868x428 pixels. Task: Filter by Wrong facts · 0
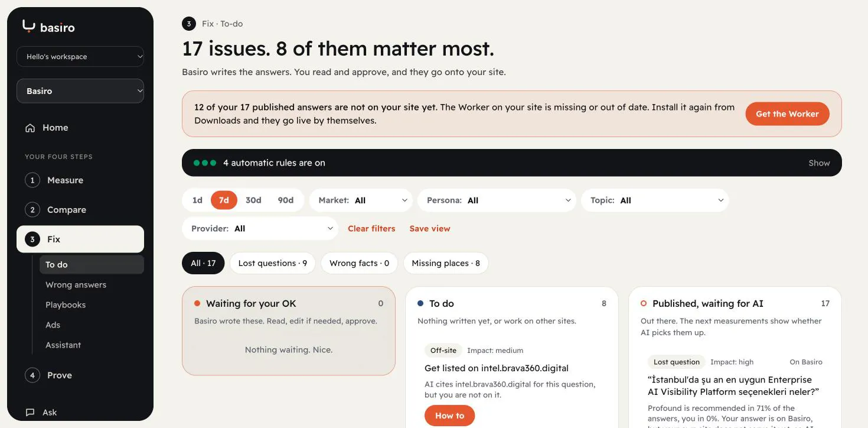pyautogui.click(x=359, y=263)
